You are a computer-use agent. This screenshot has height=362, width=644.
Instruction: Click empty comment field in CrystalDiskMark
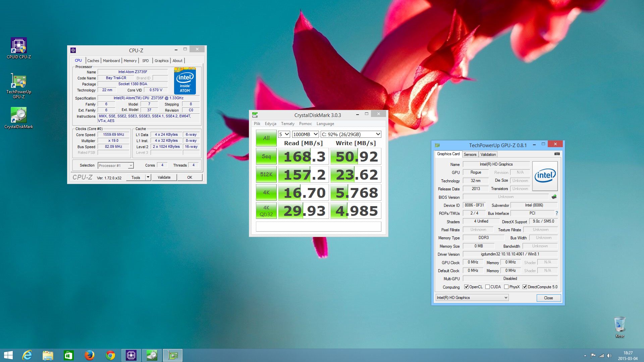point(318,227)
